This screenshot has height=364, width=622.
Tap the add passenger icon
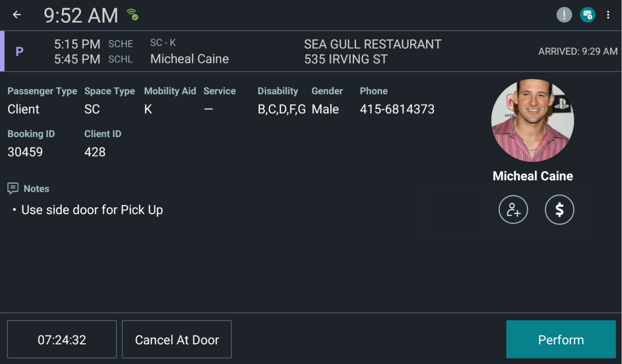513,210
